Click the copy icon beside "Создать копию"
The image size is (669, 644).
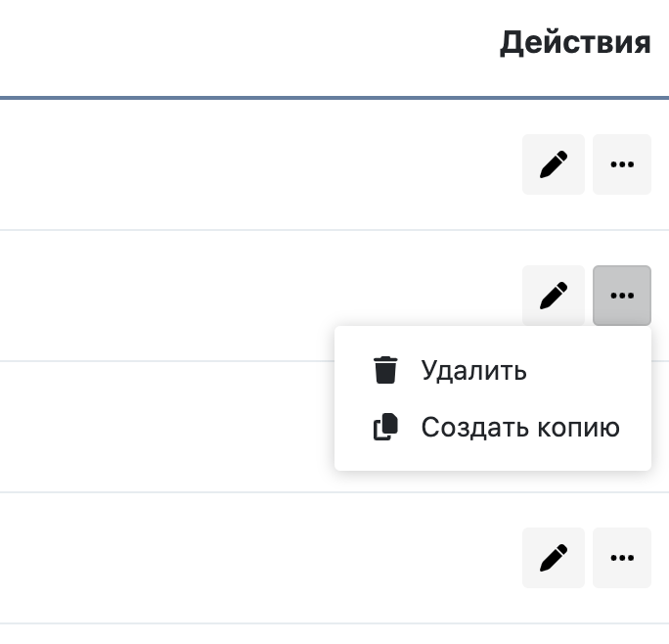click(x=386, y=428)
